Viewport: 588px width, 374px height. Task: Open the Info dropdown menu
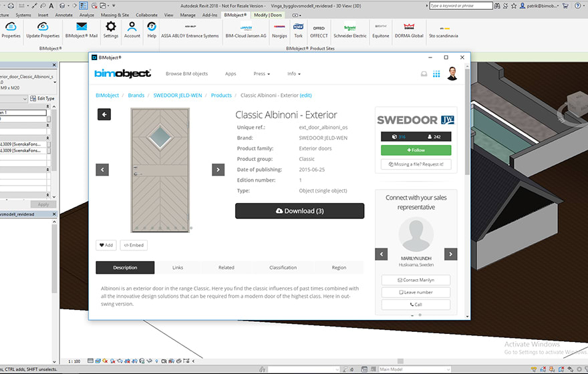293,74
